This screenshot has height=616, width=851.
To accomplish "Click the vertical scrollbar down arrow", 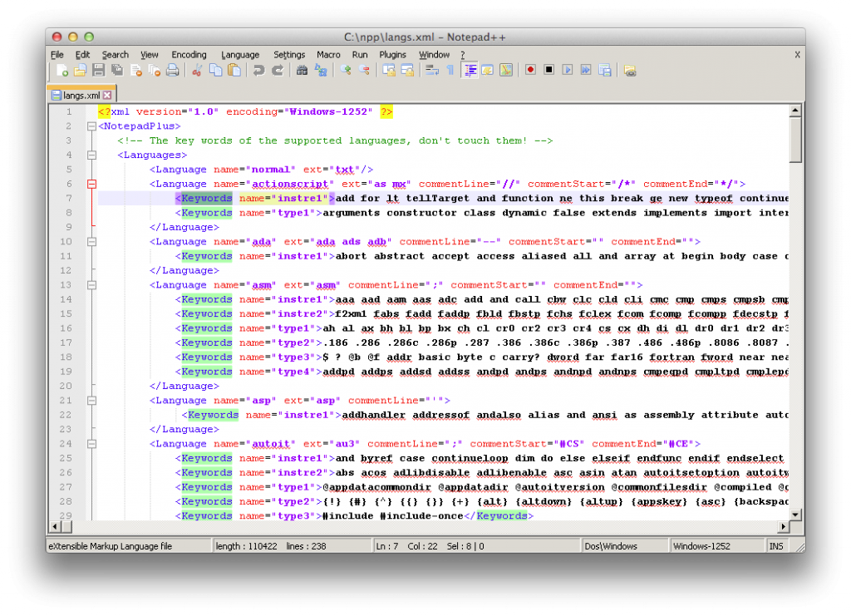I will 795,514.
